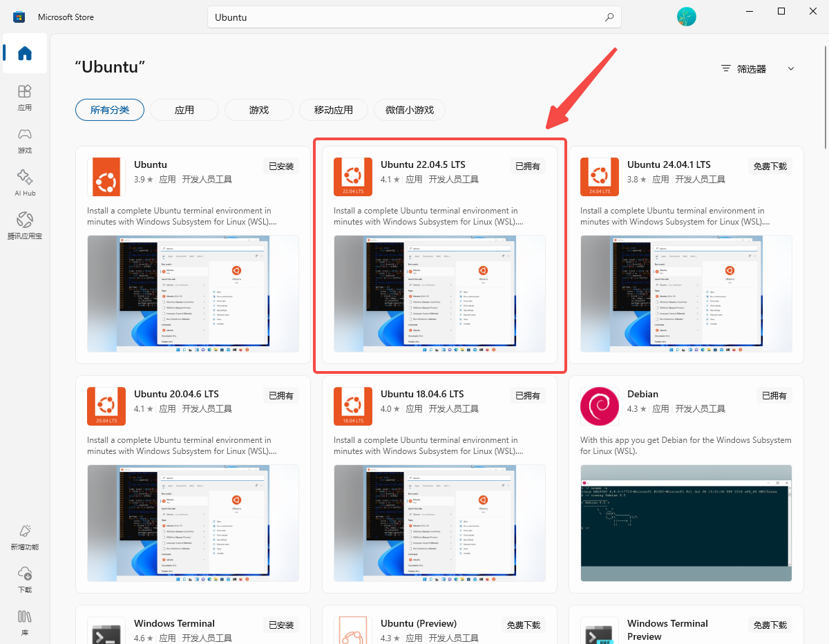Click the Windows Terminal app icon
Viewport: 829px width, 644px height.
106,630
